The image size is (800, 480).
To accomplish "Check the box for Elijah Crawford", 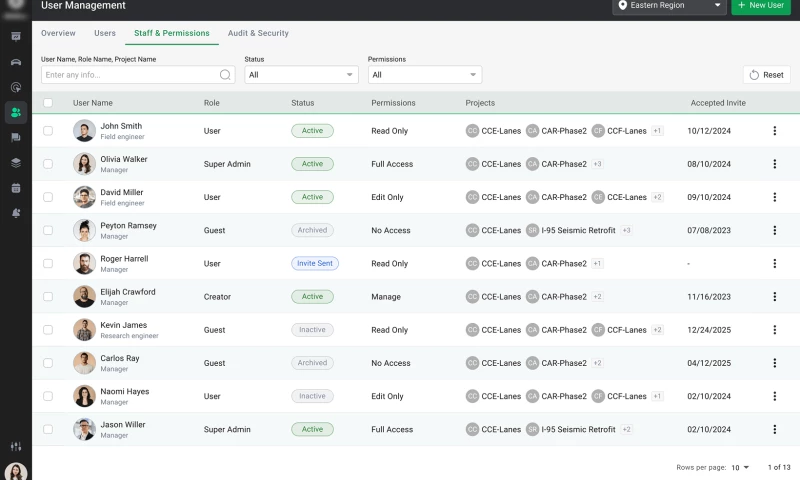I will [x=48, y=296].
